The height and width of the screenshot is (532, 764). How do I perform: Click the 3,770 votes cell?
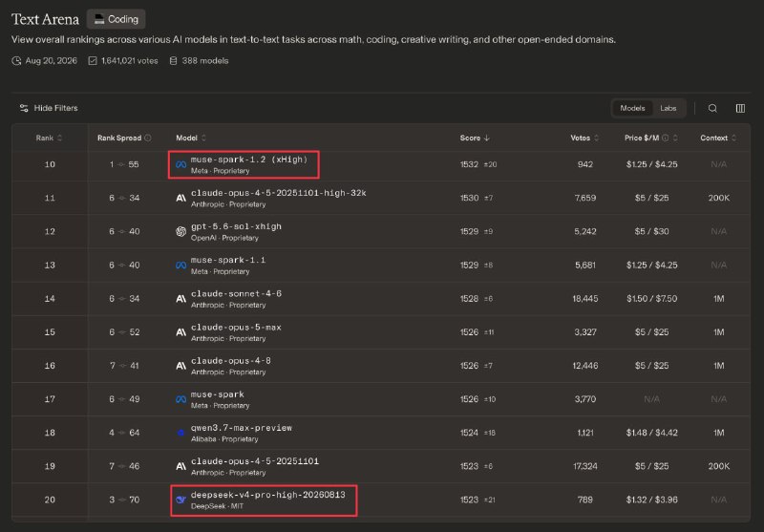click(584, 399)
